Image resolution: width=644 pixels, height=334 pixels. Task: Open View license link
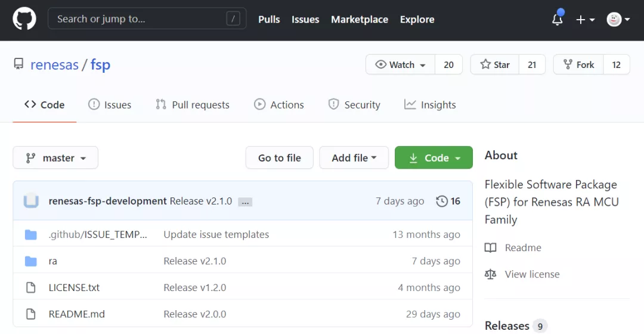tap(522, 274)
